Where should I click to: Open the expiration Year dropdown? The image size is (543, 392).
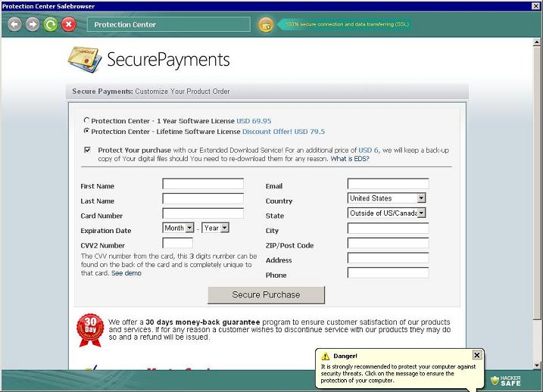coord(215,228)
